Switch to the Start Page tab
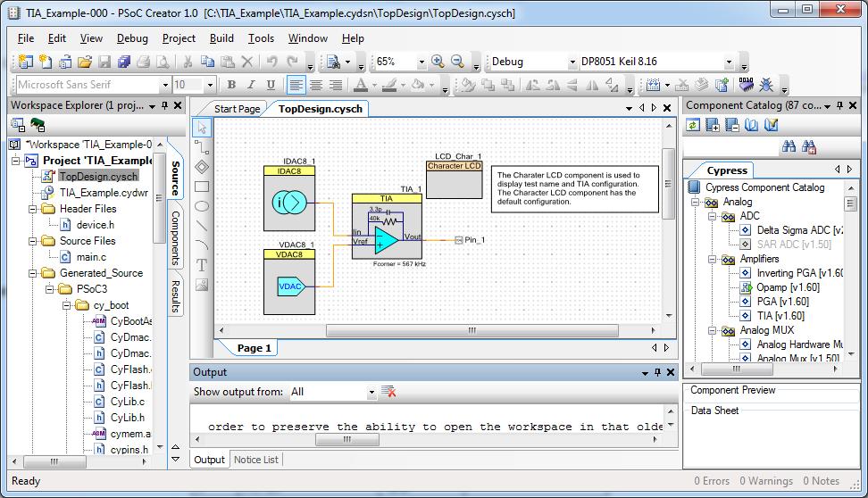 [237, 109]
